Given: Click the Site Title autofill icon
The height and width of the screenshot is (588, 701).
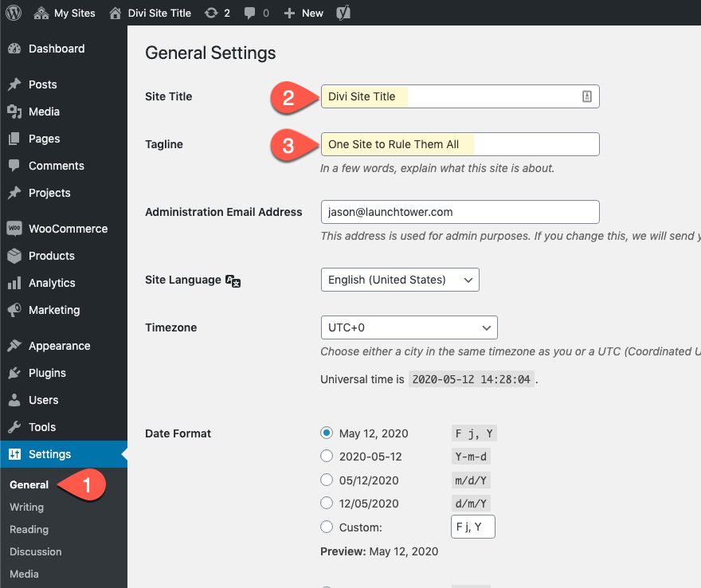Looking at the screenshot, I should tap(587, 96).
